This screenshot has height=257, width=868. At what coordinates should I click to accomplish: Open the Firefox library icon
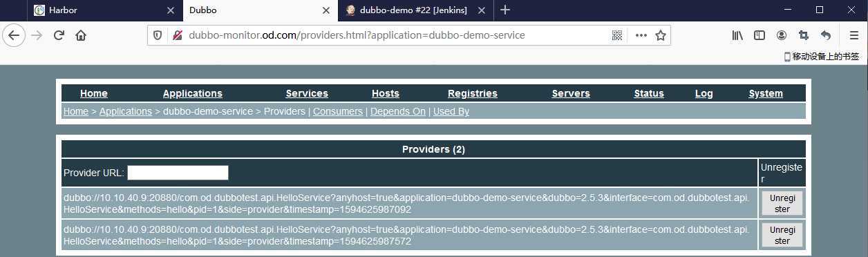point(737,35)
